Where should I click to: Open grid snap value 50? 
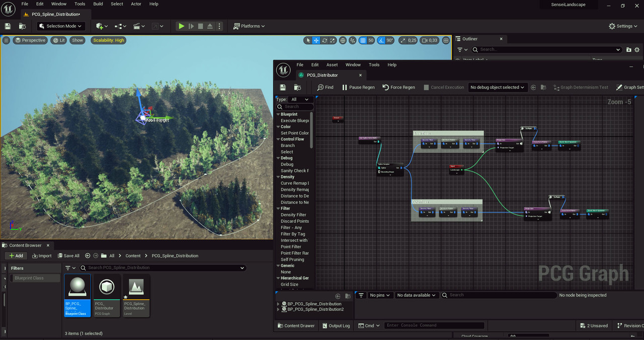tap(371, 40)
